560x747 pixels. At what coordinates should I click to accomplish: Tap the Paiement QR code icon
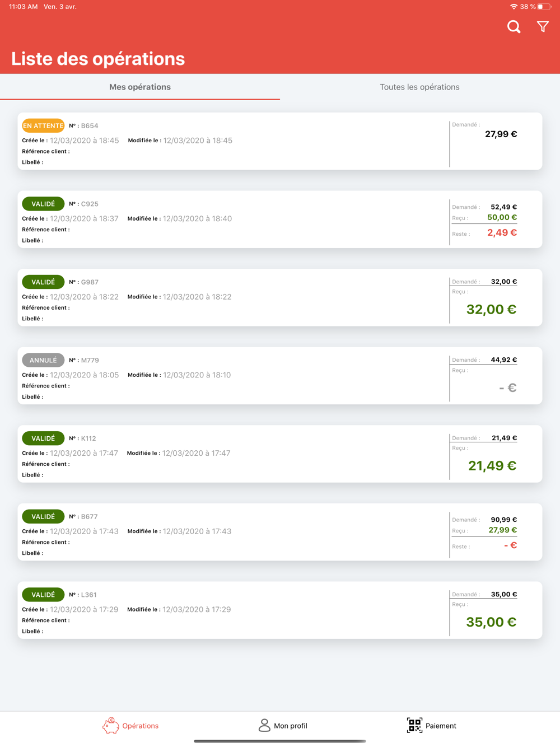(x=414, y=725)
